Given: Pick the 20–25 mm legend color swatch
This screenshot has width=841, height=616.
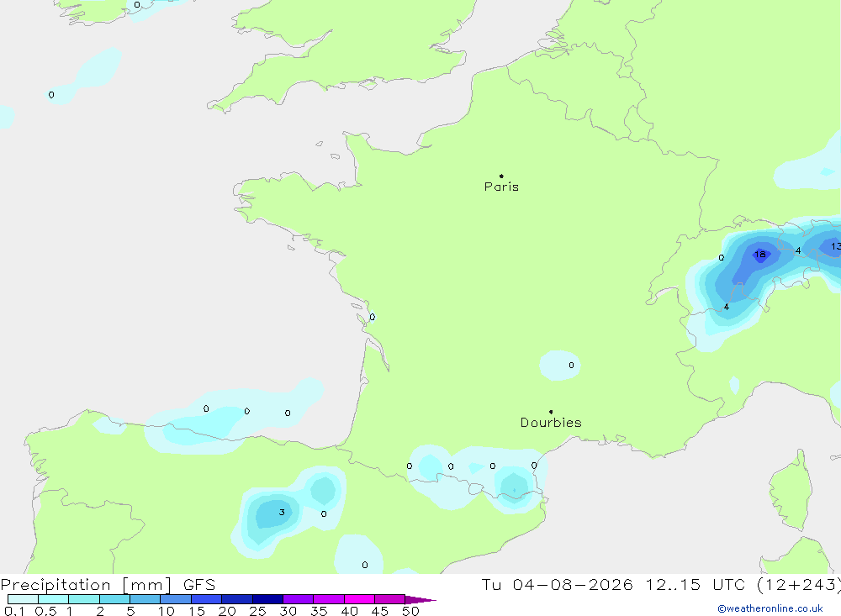Looking at the screenshot, I should pyautogui.click(x=236, y=599).
